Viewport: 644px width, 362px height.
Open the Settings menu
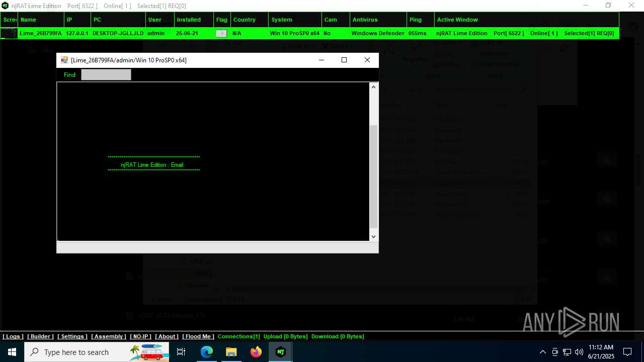72,336
